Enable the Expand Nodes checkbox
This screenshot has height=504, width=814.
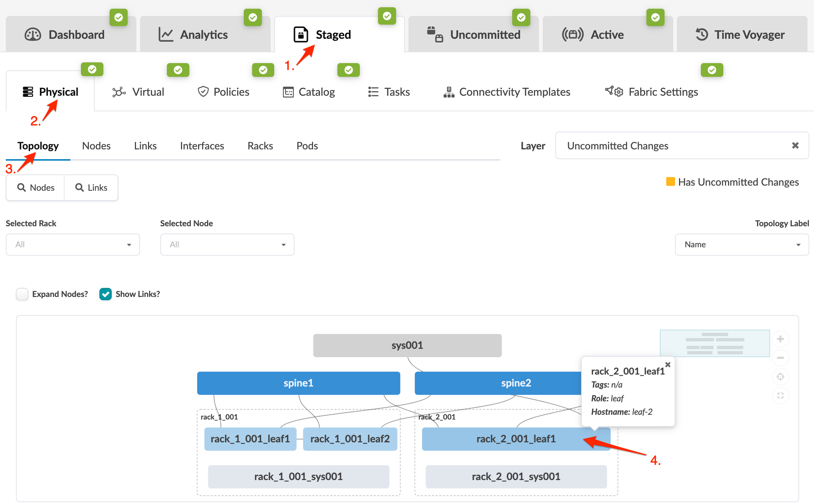click(x=22, y=294)
